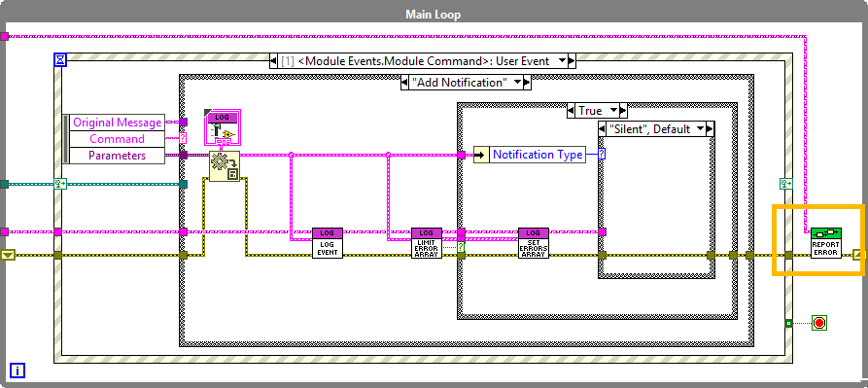Image resolution: width=868 pixels, height=388 pixels.
Task: Open the True case selector dropdown
Action: click(614, 111)
